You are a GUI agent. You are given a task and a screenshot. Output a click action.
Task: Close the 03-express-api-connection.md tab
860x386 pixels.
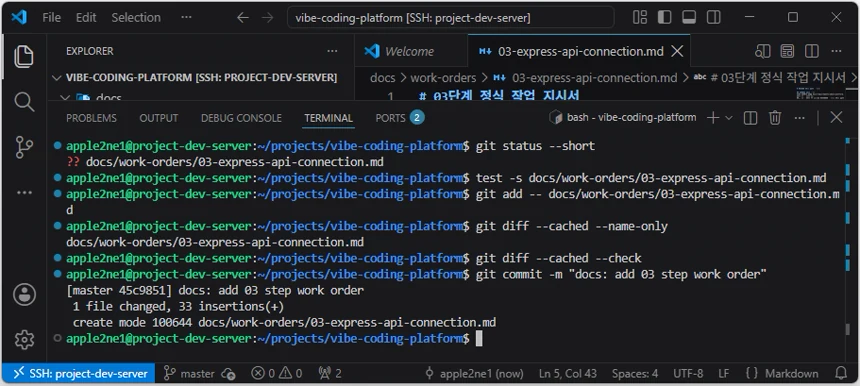click(677, 52)
